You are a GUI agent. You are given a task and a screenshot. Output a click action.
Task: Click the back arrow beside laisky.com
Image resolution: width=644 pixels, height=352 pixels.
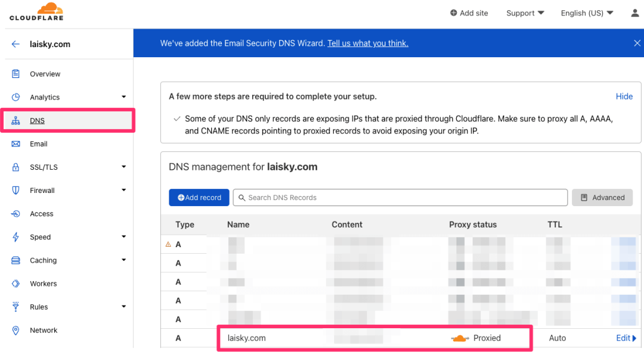[16, 43]
